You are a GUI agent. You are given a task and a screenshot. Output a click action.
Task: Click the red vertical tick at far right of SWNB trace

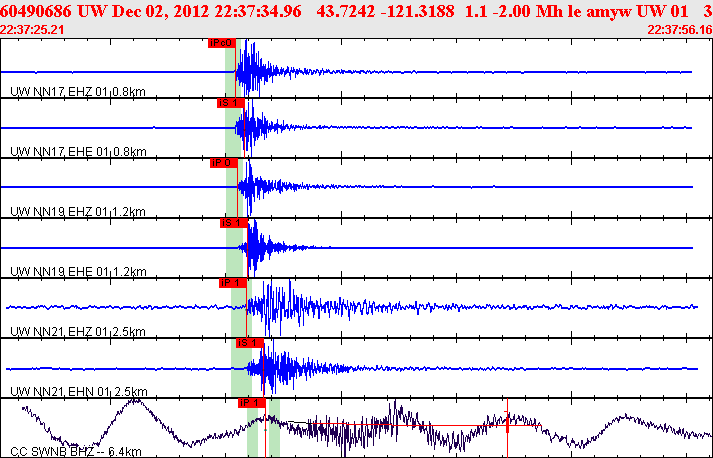[x=508, y=424]
